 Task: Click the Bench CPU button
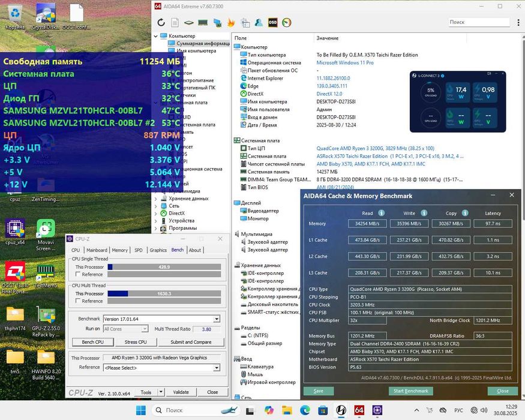click(x=93, y=342)
